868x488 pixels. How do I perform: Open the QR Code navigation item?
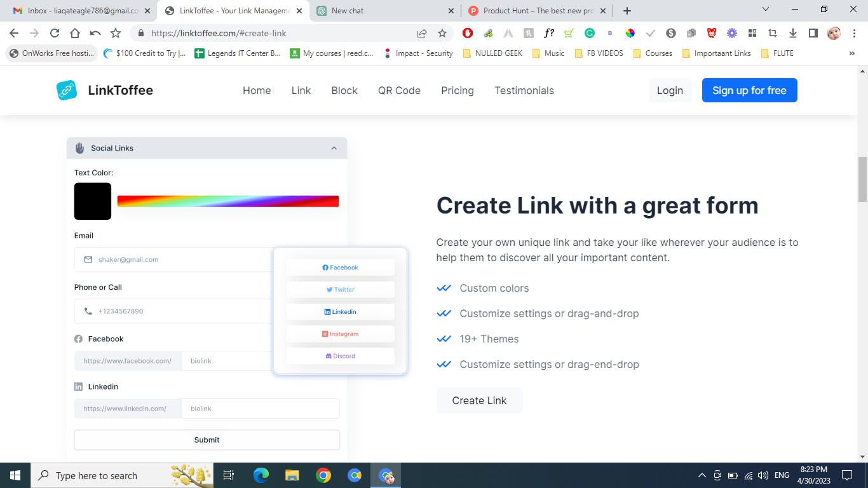pos(399,90)
